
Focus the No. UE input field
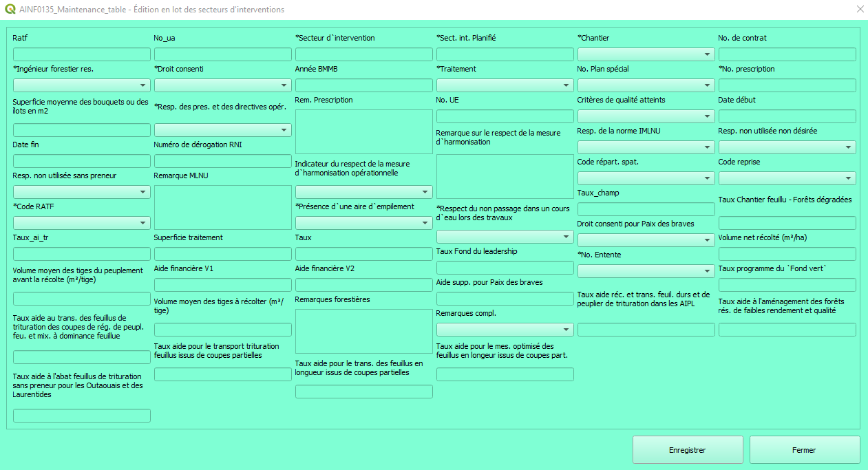[x=505, y=116]
